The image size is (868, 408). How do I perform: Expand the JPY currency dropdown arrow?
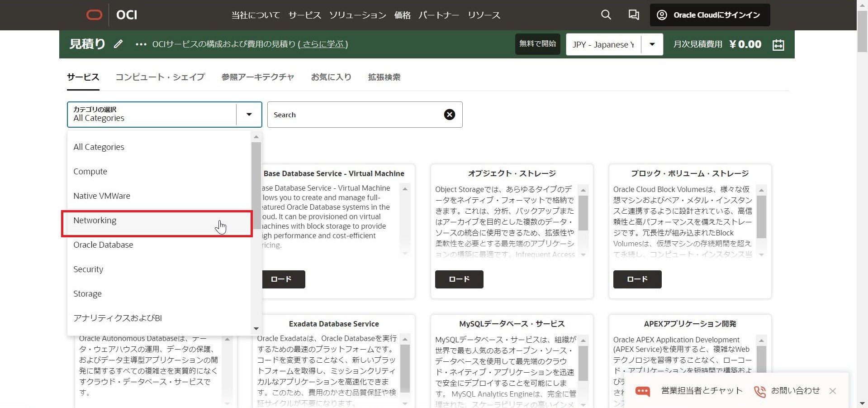652,44
